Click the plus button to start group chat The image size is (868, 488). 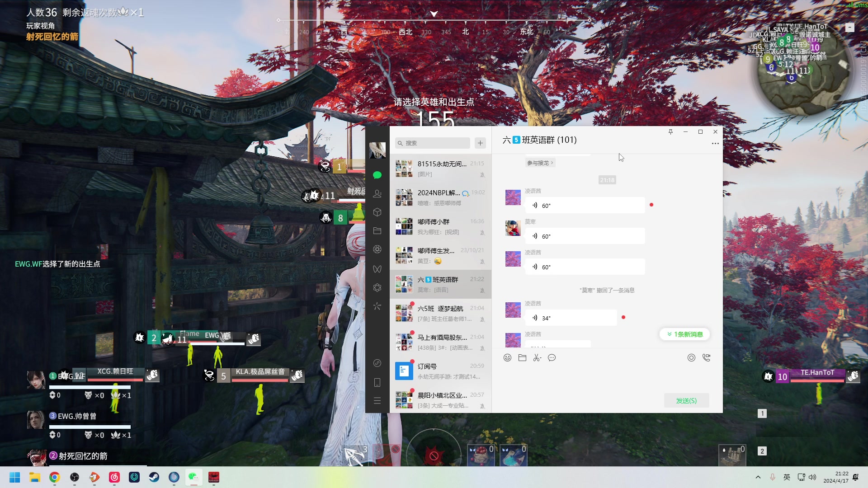click(x=480, y=143)
